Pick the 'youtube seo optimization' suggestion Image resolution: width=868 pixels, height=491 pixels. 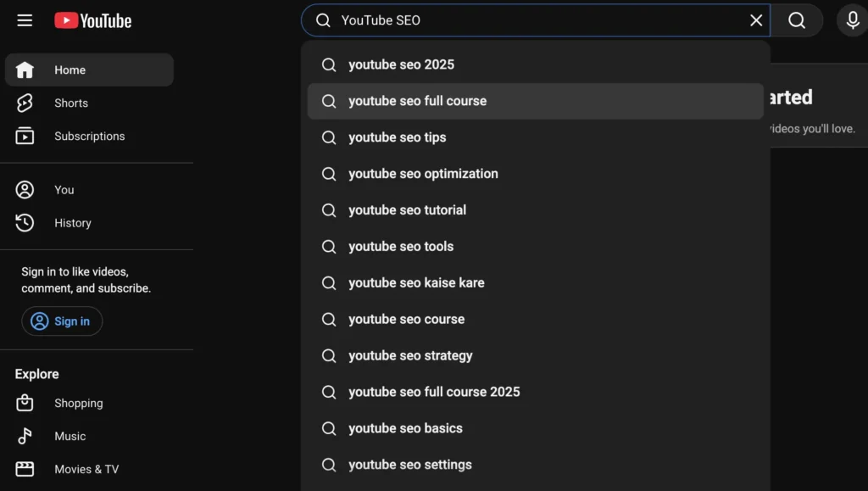pyautogui.click(x=422, y=174)
